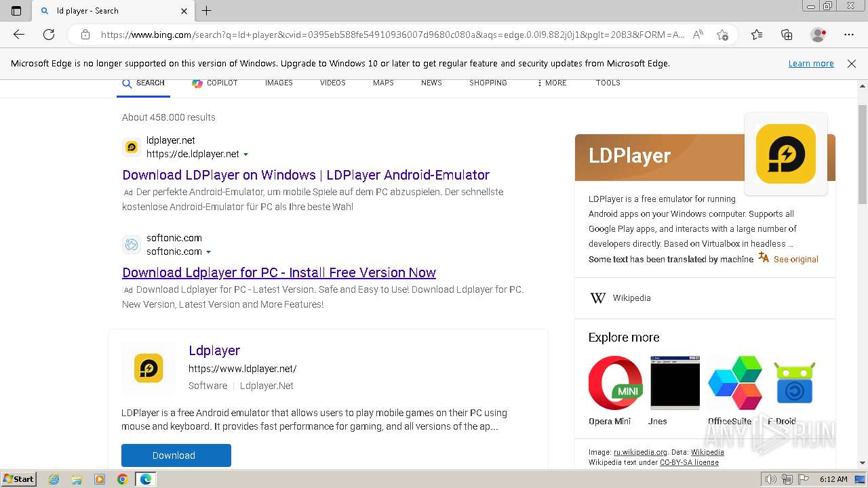868x488 pixels.
Task: Open Download Ldplayer for PC softonic link
Action: click(279, 272)
